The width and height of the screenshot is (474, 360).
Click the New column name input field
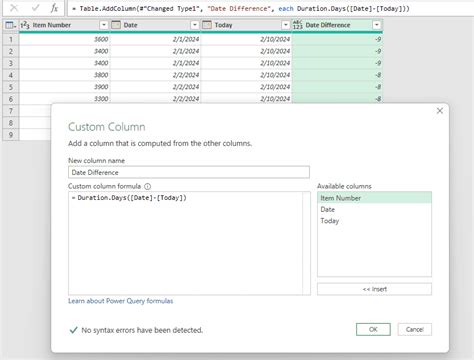(189, 172)
